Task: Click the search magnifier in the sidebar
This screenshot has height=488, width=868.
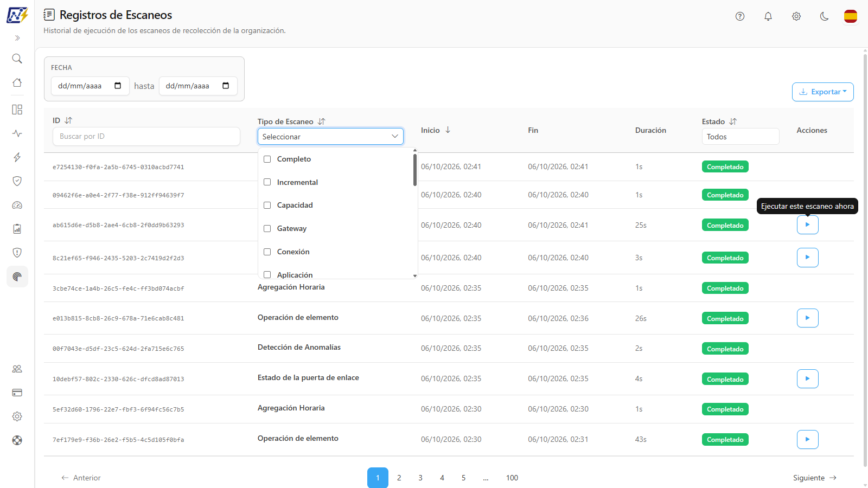Action: (17, 59)
